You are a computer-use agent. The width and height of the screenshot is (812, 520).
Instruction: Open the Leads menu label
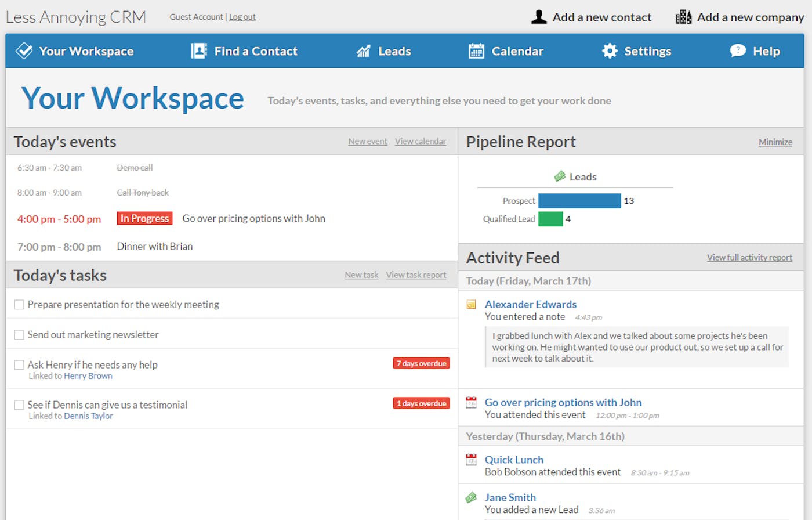click(x=394, y=51)
